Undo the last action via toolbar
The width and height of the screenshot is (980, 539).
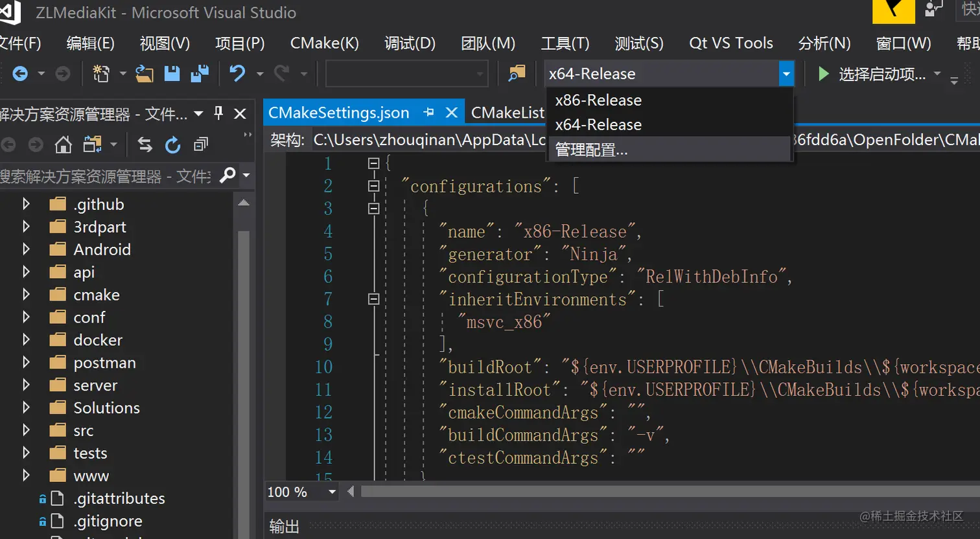[x=238, y=74]
